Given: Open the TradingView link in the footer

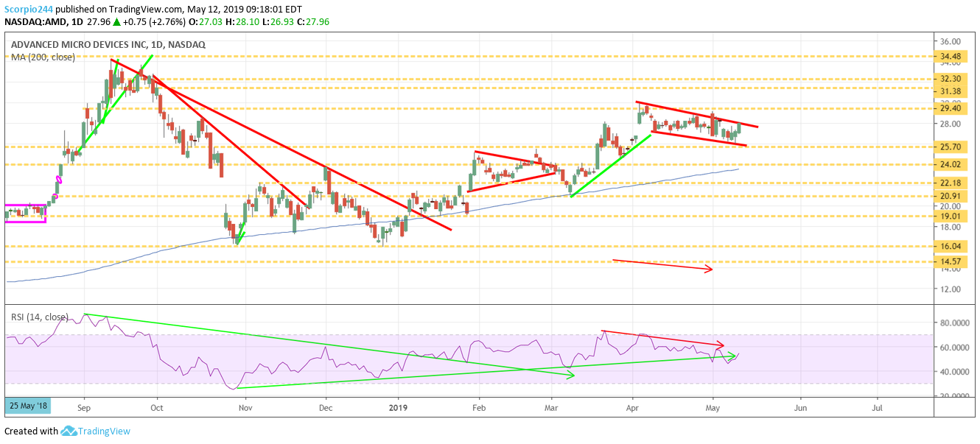Looking at the screenshot, I should click(x=105, y=431).
